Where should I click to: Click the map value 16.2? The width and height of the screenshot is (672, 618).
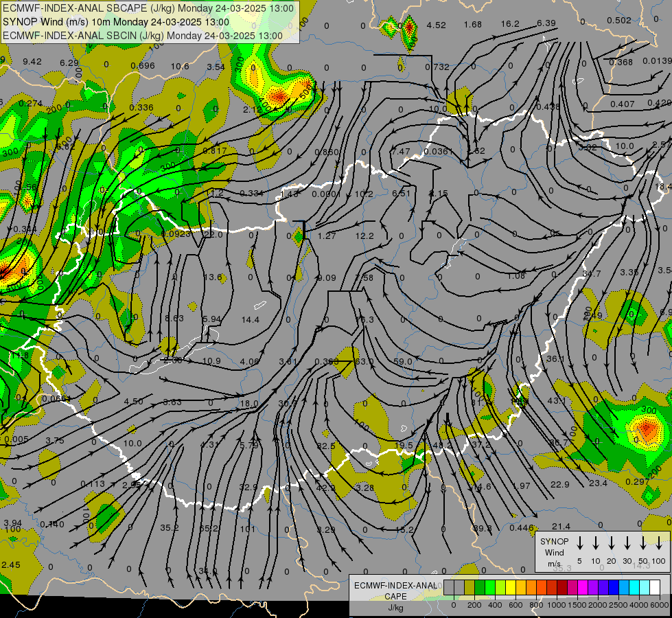pos(510,24)
